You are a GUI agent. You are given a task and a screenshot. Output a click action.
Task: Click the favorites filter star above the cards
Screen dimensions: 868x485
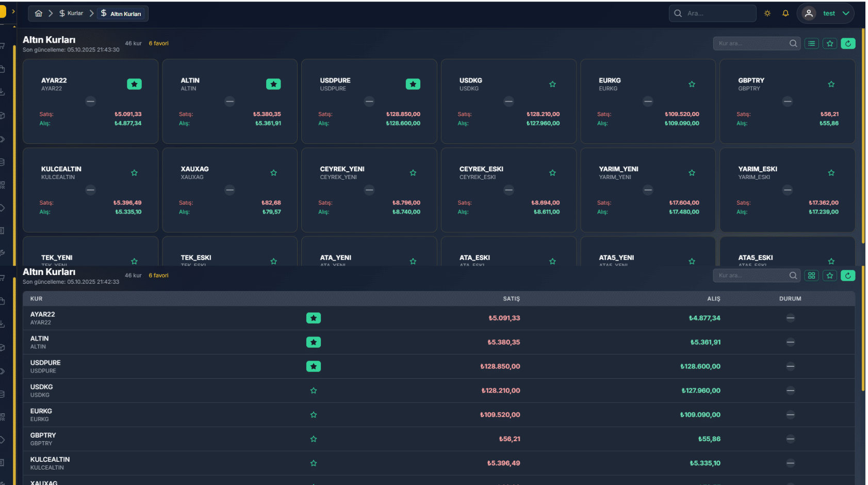830,43
